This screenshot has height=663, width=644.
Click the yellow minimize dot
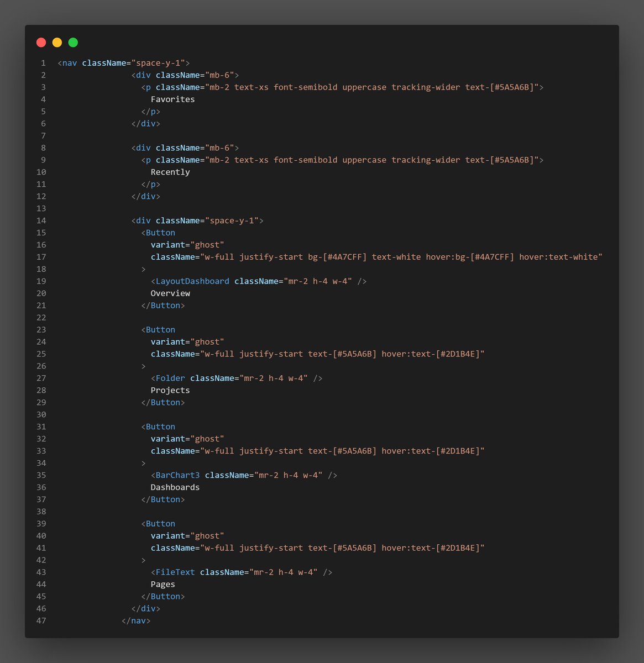tap(57, 43)
